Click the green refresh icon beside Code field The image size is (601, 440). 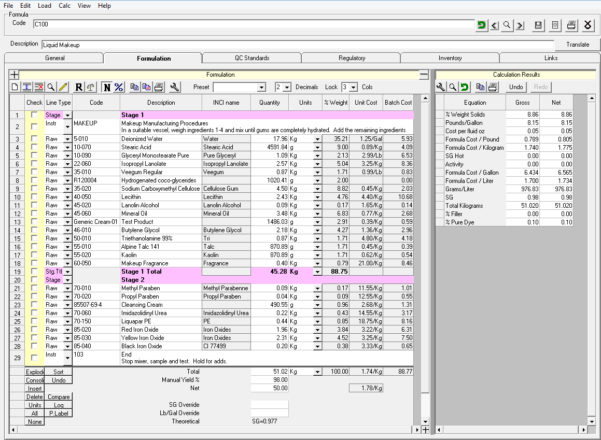483,22
